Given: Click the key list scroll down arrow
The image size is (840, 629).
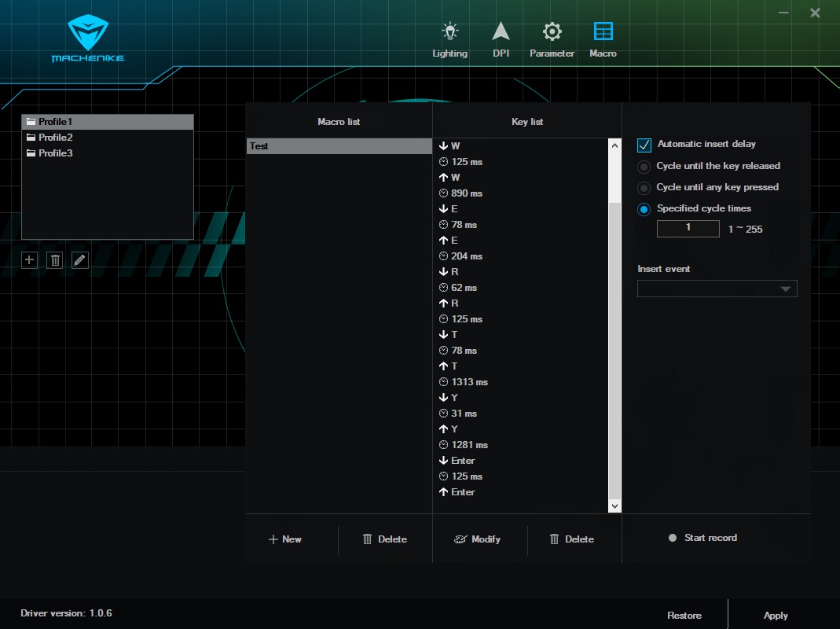Looking at the screenshot, I should click(614, 506).
